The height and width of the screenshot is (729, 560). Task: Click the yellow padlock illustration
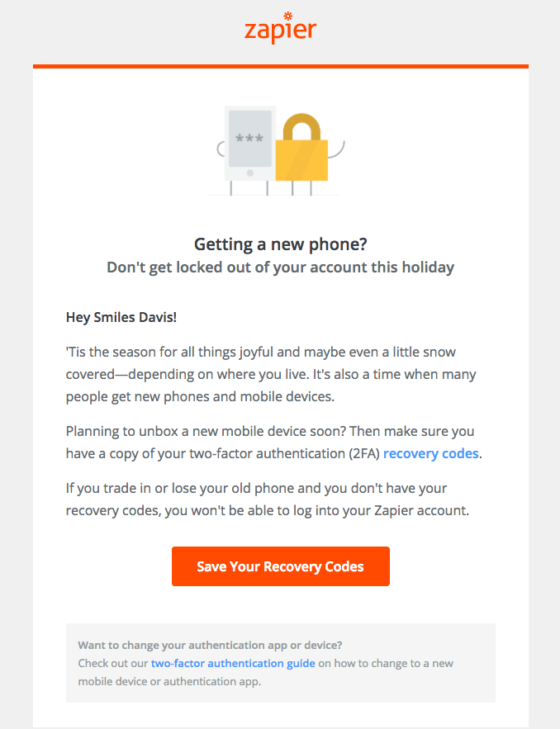pyautogui.click(x=301, y=148)
